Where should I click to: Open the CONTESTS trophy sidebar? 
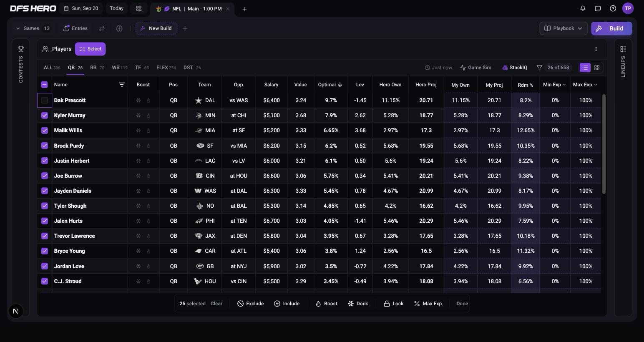pos(21,49)
